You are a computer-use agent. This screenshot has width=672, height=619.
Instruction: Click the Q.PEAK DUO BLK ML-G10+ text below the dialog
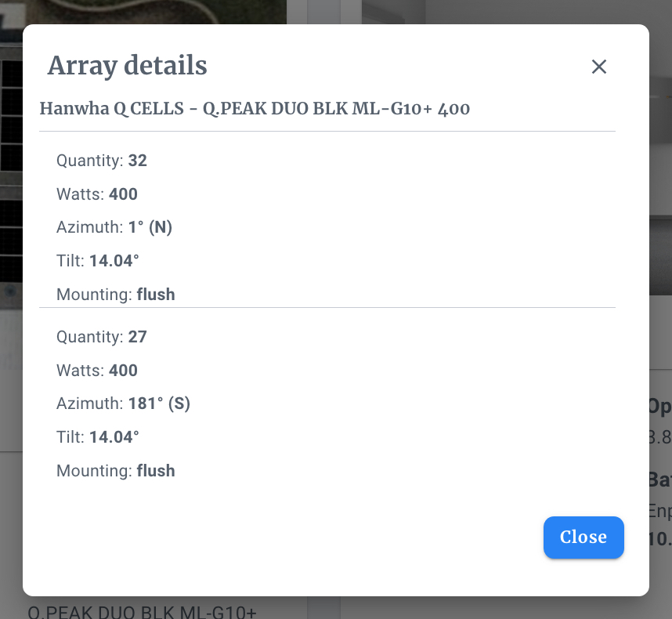(142, 611)
